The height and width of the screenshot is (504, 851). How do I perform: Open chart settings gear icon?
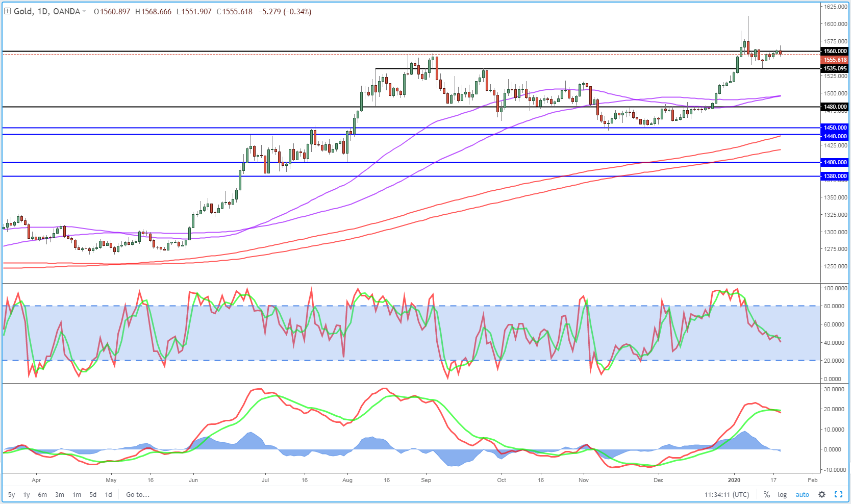822,494
